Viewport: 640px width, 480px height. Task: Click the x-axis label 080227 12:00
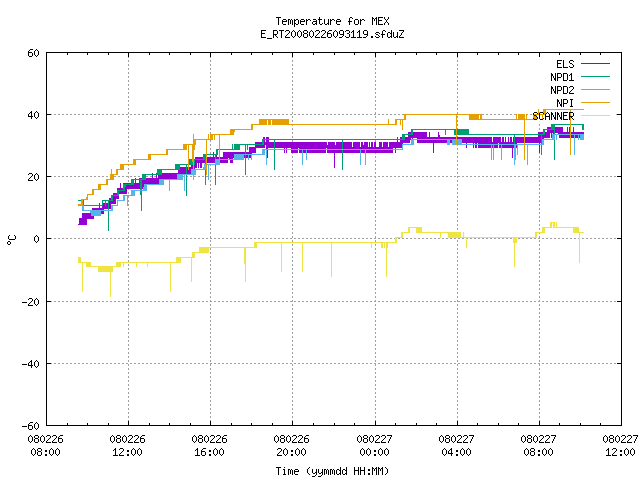620,446
